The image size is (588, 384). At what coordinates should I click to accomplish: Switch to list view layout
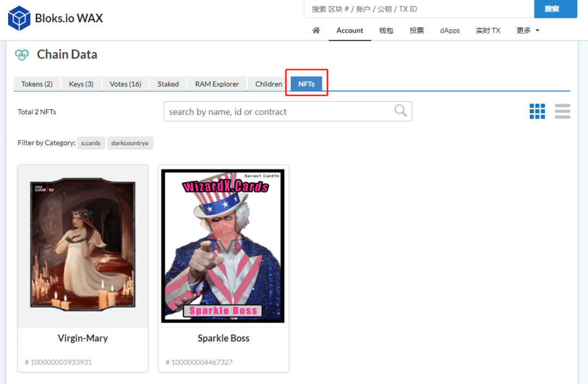(562, 111)
